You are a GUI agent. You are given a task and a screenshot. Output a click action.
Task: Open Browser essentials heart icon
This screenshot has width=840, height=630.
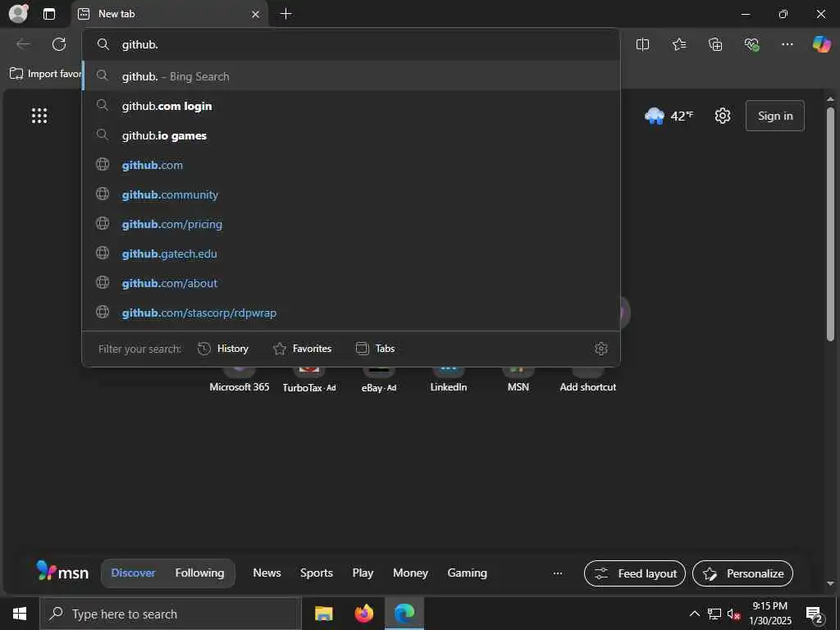[x=751, y=44]
